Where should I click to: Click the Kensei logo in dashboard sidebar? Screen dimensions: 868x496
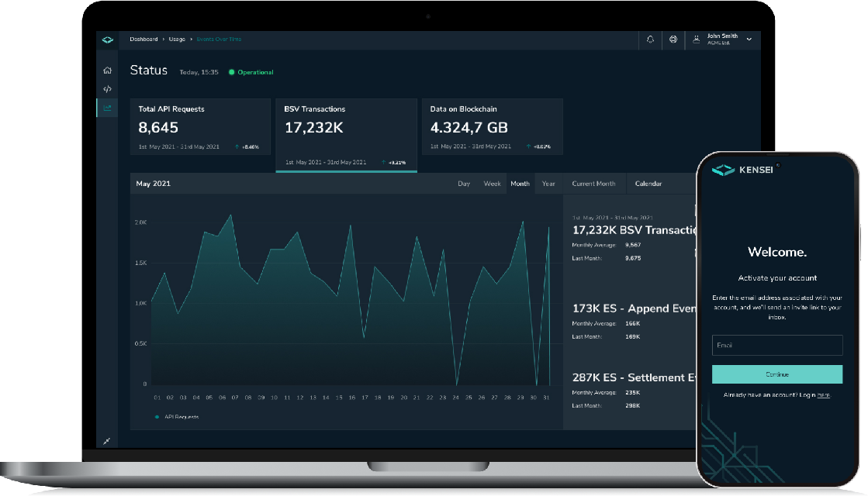pyautogui.click(x=107, y=40)
